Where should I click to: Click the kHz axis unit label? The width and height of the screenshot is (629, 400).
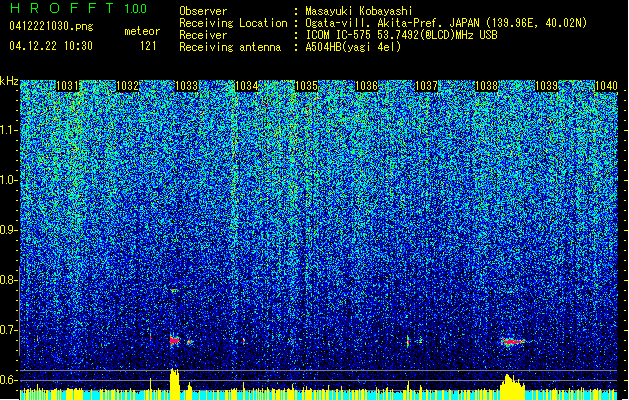(9, 81)
